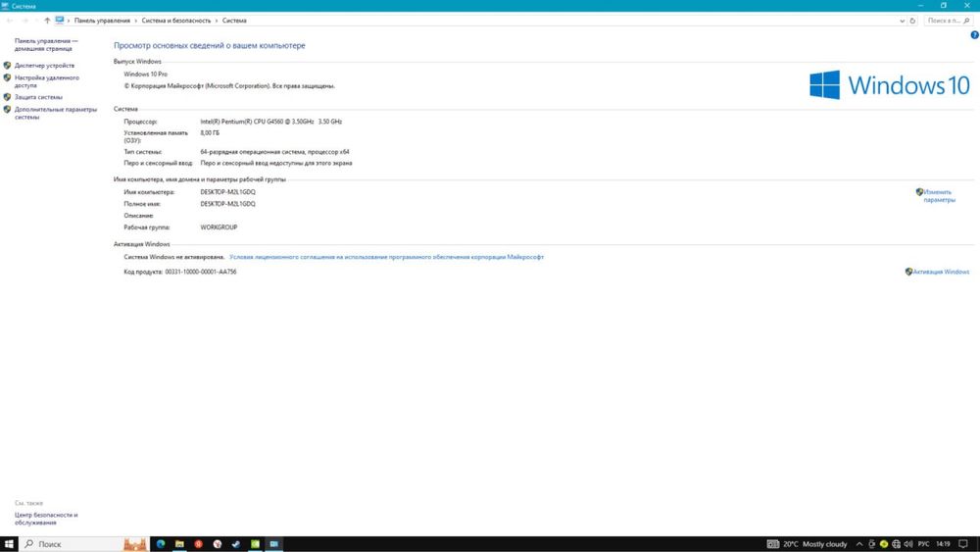The width and height of the screenshot is (980, 552).
Task: Open advanced system parameters link
Action: coord(56,113)
